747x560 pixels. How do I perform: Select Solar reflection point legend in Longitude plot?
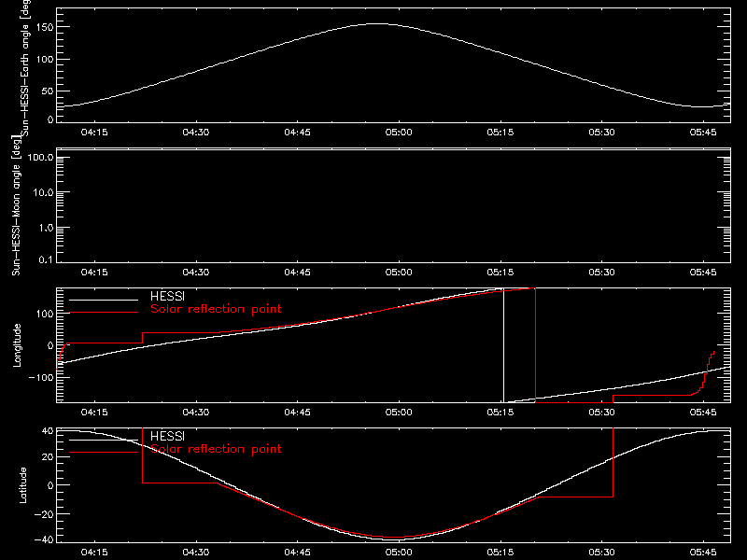216,309
